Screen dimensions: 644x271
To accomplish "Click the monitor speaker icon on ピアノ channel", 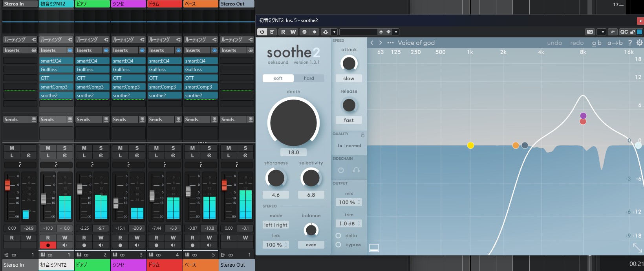I will (101, 245).
